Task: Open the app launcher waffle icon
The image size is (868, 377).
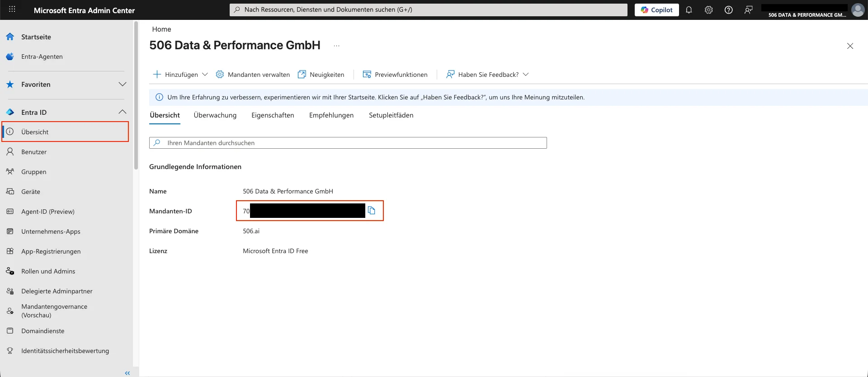Action: tap(12, 9)
